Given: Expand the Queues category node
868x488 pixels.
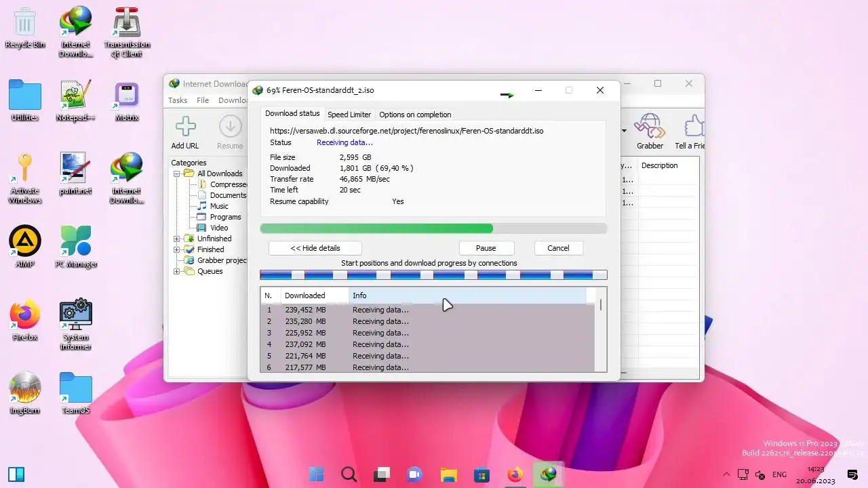Looking at the screenshot, I should [x=176, y=271].
